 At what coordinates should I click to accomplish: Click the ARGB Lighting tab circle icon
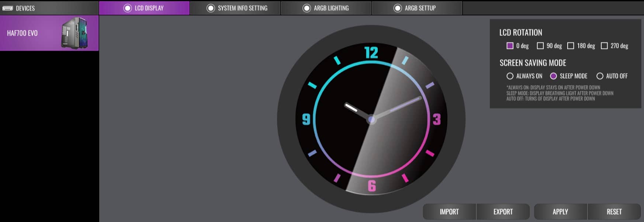[307, 8]
